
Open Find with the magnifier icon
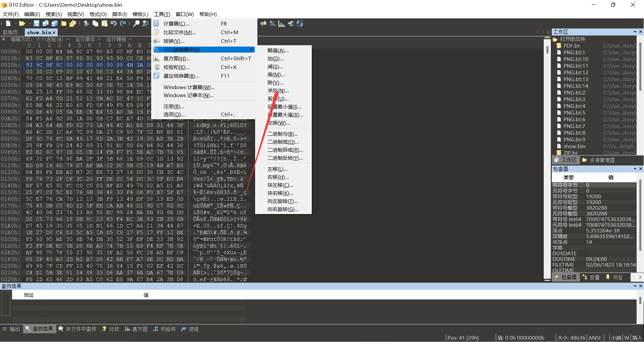(x=136, y=23)
